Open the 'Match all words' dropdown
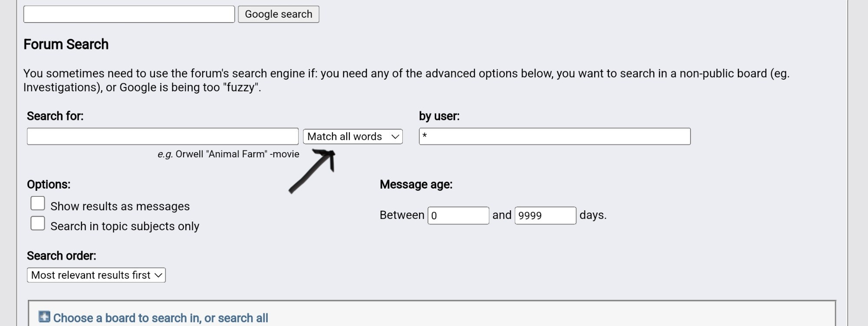 tap(353, 137)
